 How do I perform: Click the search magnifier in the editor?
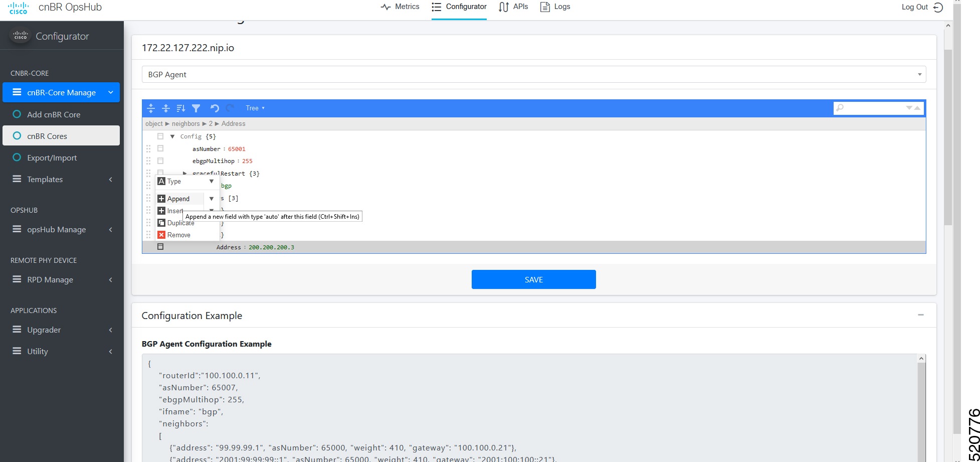840,108
